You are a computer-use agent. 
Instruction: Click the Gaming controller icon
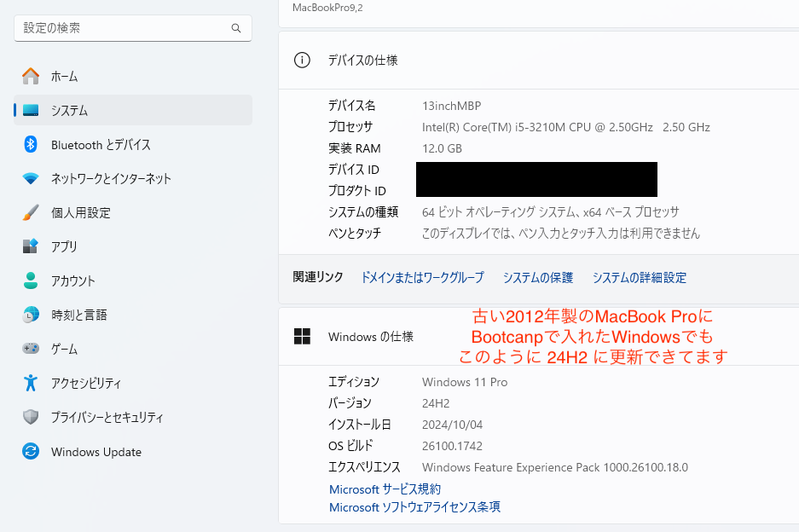(31, 349)
